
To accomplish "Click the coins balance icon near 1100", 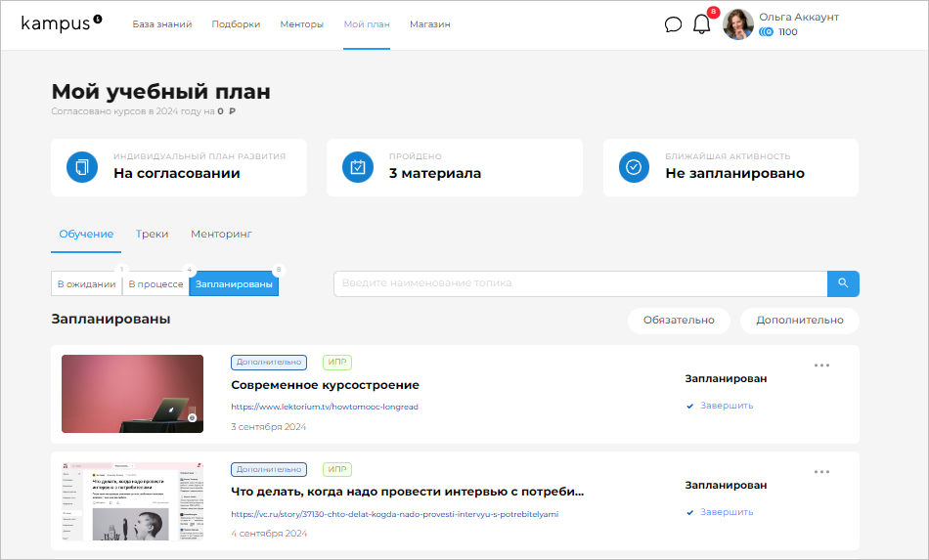I will tap(766, 32).
